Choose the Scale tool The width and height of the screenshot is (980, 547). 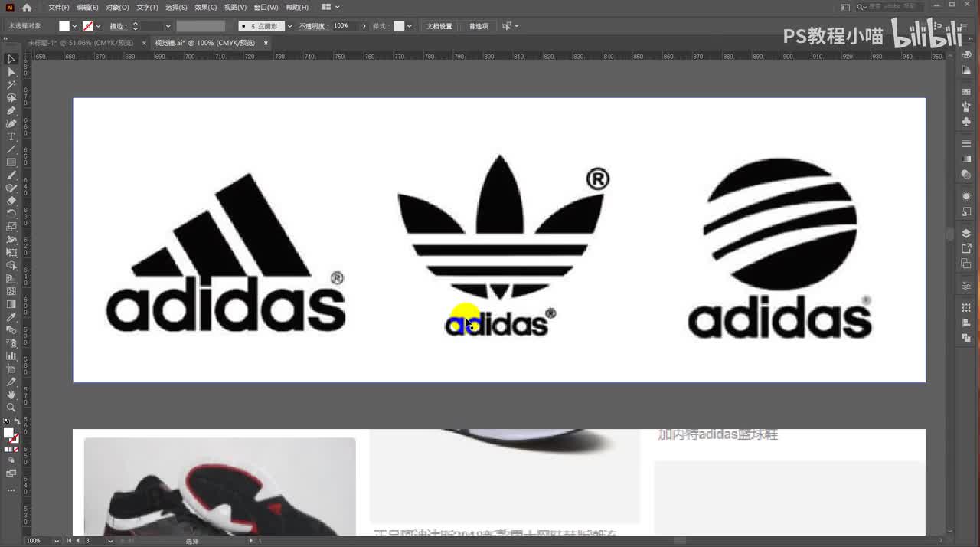[x=11, y=227]
